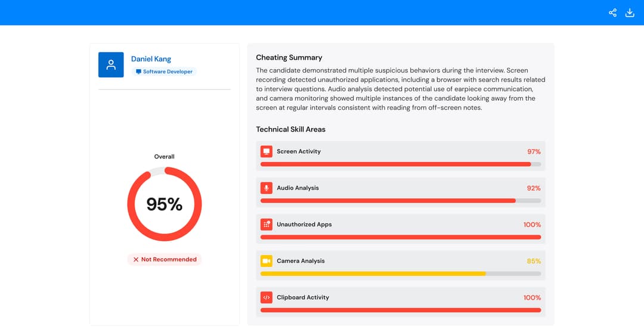Screen dimensions: 644x336
Task: Click the Audio Analysis progress bar
Action: coord(401,201)
